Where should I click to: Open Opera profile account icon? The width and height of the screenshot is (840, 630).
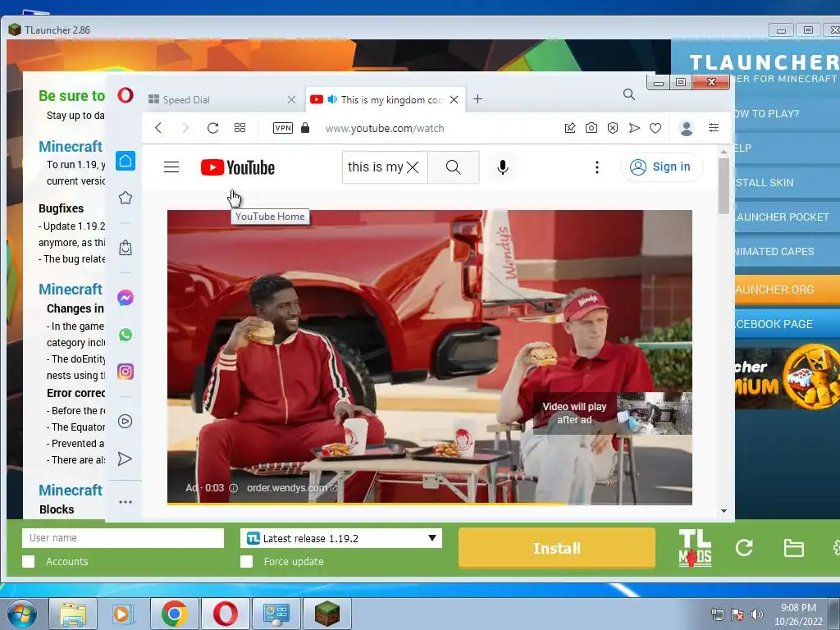click(687, 128)
